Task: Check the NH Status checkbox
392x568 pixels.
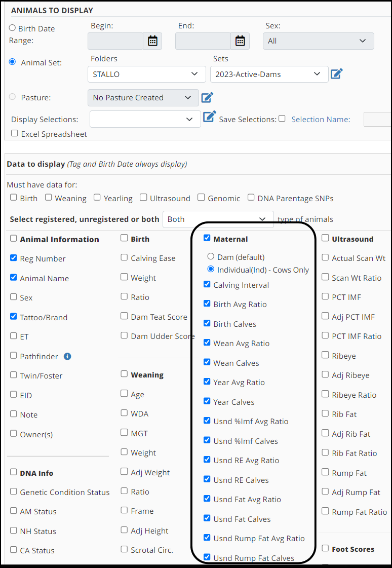Action: (x=13, y=531)
